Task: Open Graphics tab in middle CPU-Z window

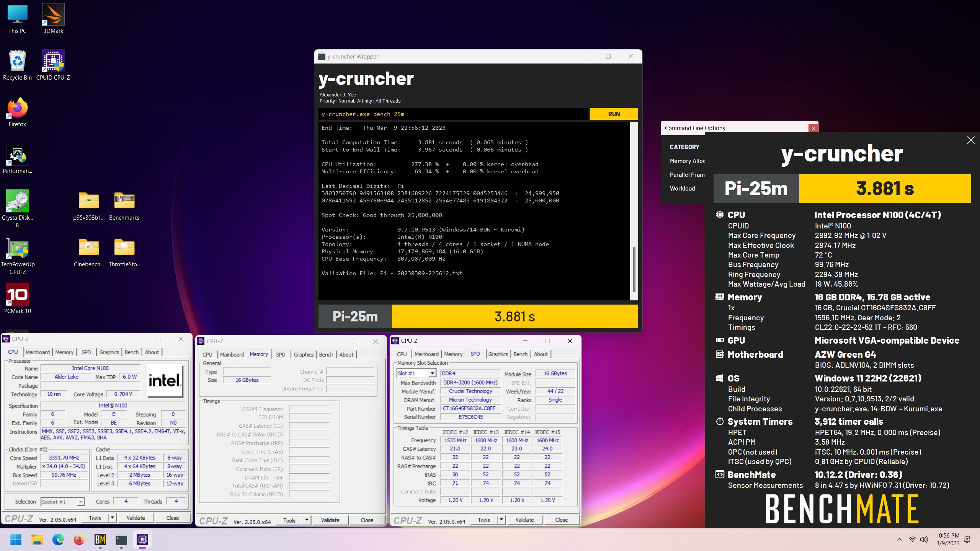Action: point(304,354)
